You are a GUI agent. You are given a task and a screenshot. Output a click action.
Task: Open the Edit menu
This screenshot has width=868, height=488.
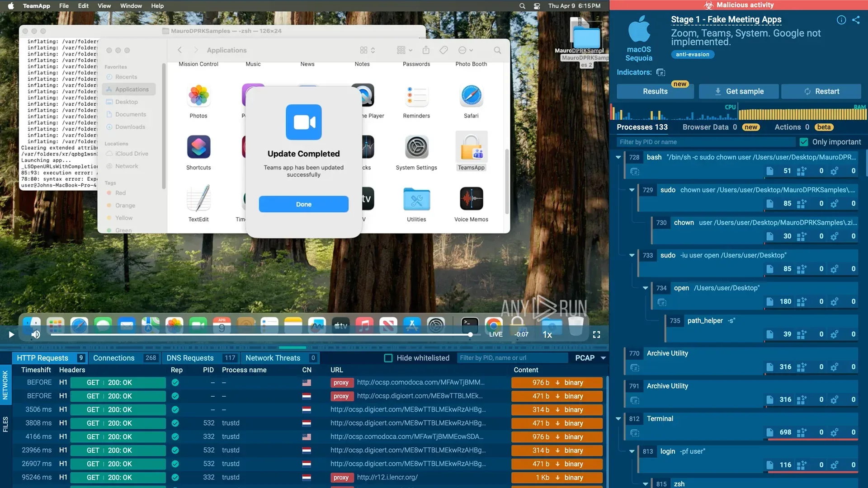tap(83, 6)
